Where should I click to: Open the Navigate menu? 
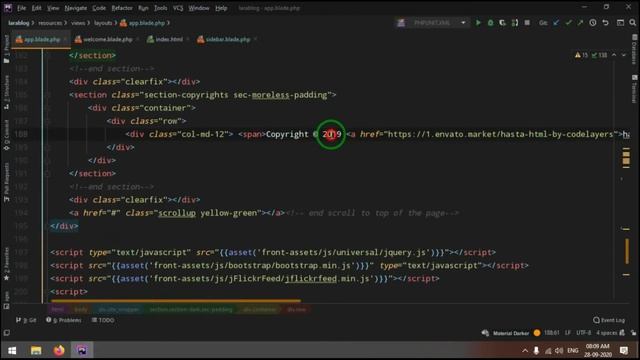(76, 8)
